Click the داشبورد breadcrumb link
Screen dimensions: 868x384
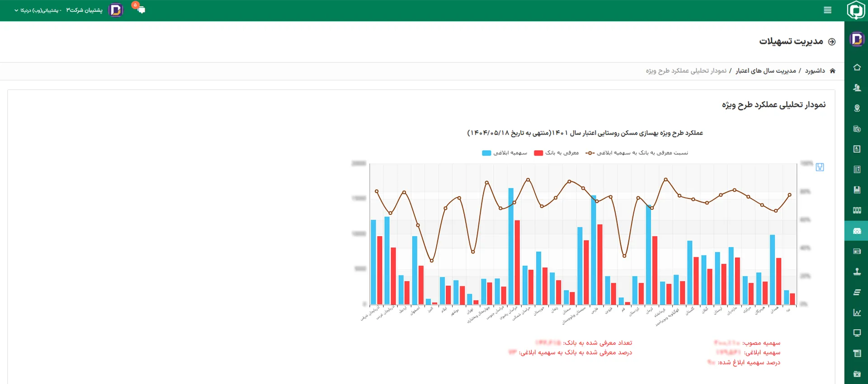tap(815, 71)
